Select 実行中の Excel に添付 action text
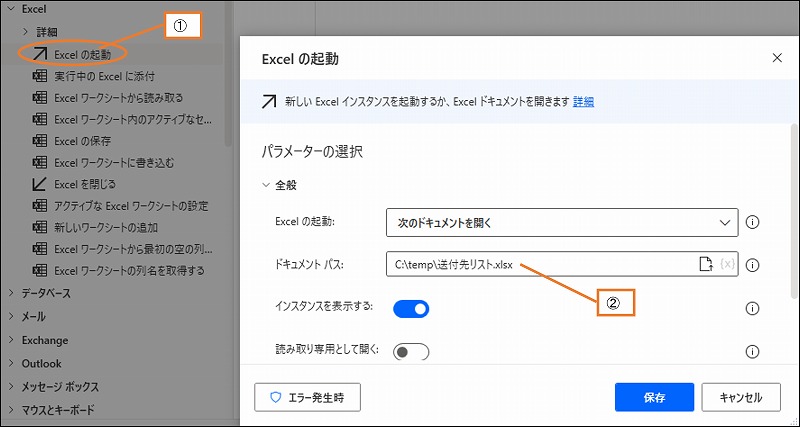 tap(105, 76)
